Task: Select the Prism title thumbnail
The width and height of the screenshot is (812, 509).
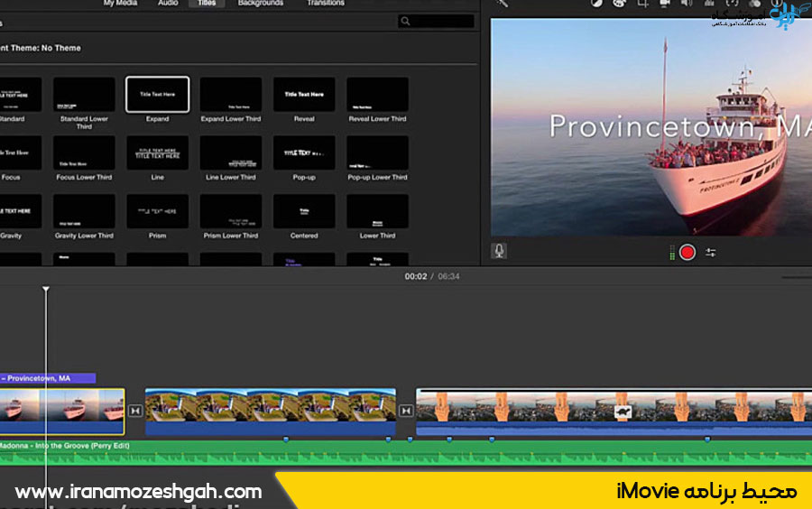Action: pyautogui.click(x=157, y=211)
